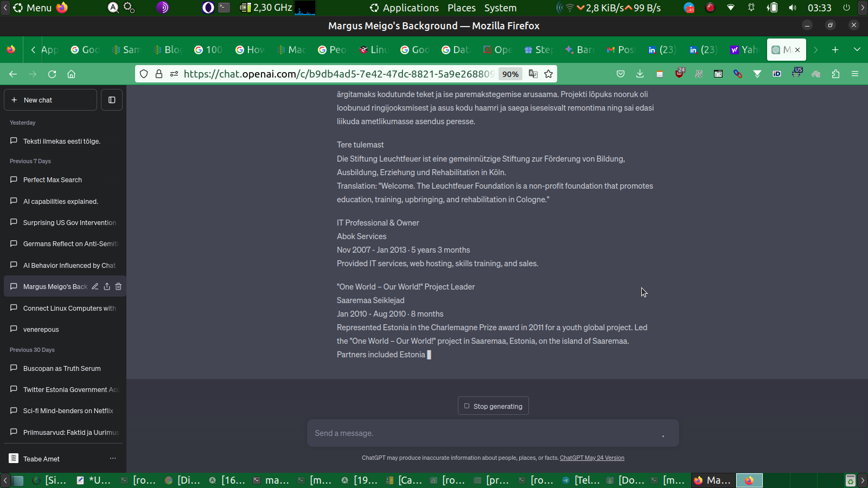Screen dimensions: 868x488
Task: Switch to the 'Peo' Google browser tab
Action: coord(332,50)
